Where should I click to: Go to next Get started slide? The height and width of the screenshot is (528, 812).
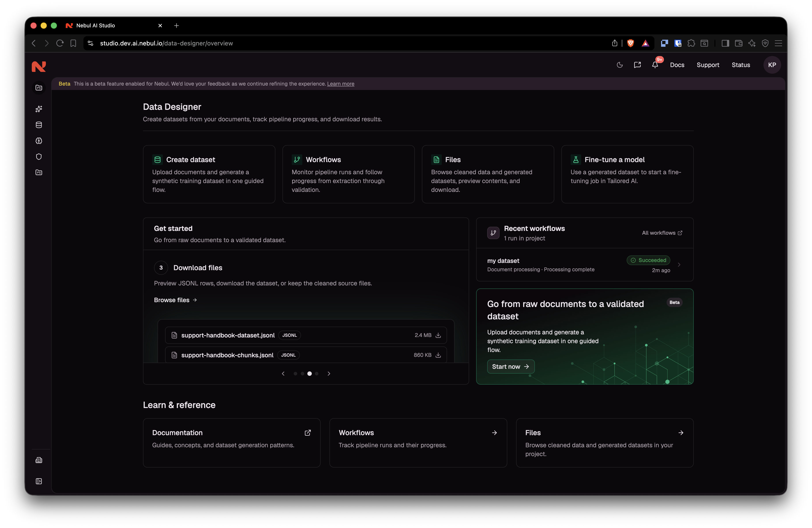click(329, 374)
